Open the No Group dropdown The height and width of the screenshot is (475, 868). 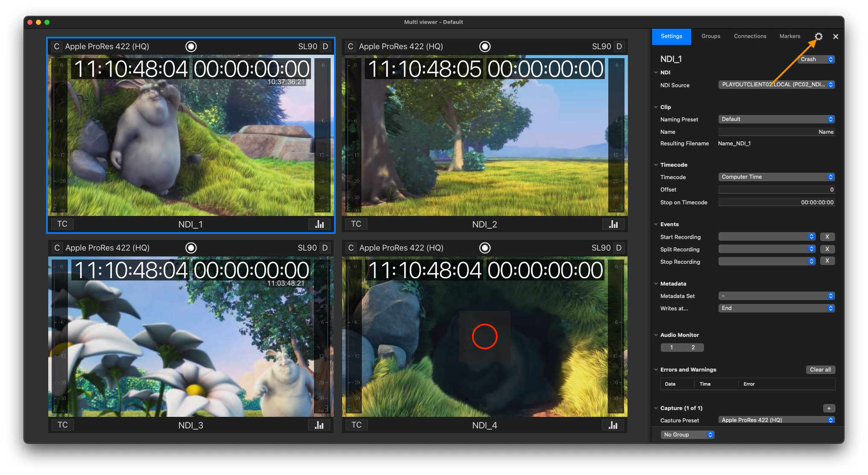click(688, 434)
